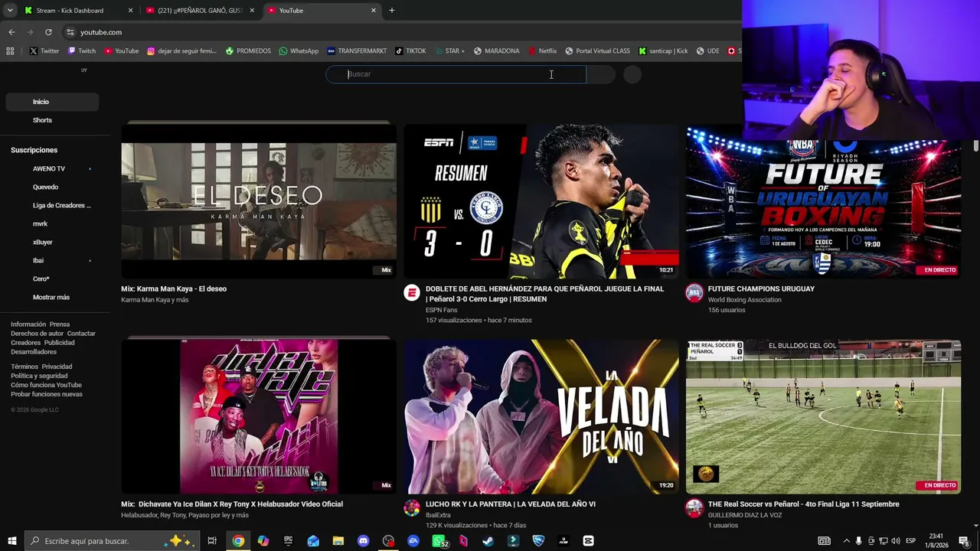Open Future of Uruguayan Boxing live thumbnail

pyautogui.click(x=823, y=201)
